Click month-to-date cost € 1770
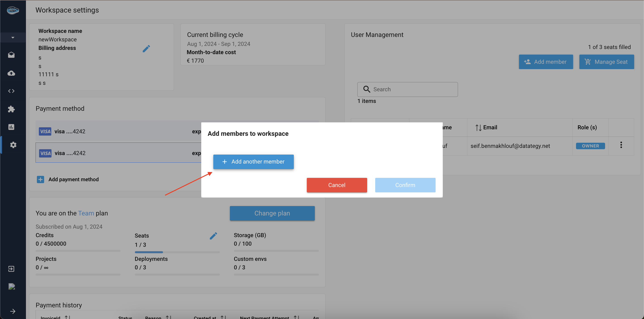 click(x=195, y=61)
